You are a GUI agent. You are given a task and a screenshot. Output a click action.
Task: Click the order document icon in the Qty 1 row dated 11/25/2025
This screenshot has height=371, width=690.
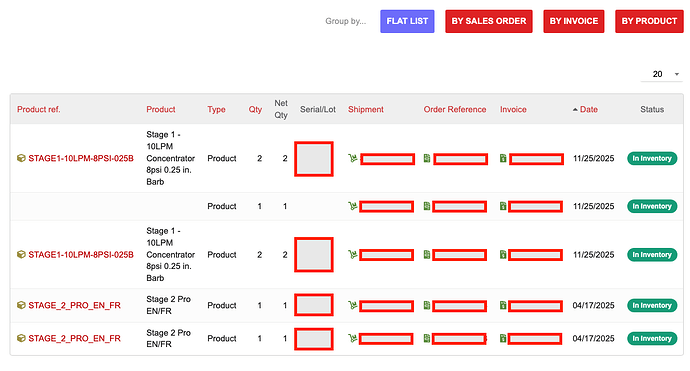point(427,206)
